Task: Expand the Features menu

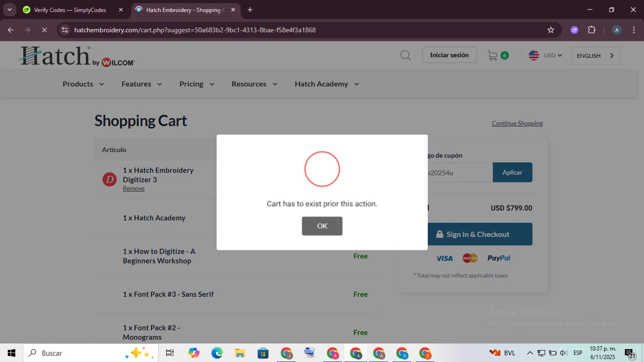Action: [141, 84]
